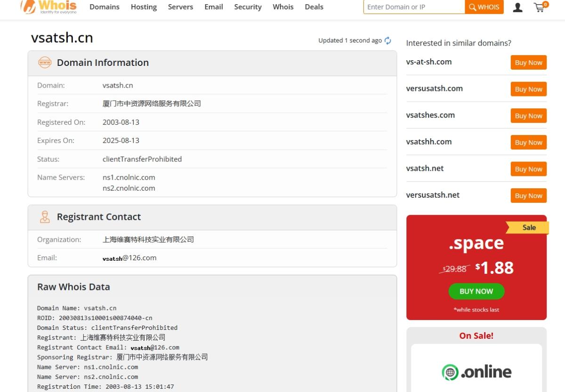Open the vs-at-sh.com domain link

point(428,62)
